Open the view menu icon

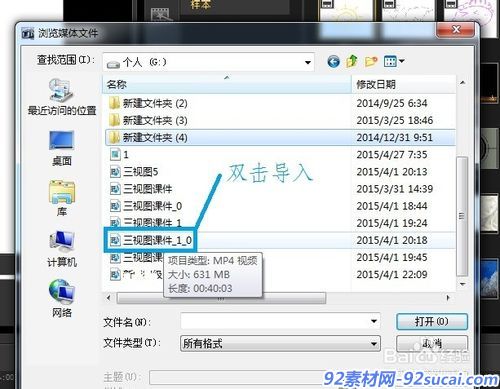[394, 61]
